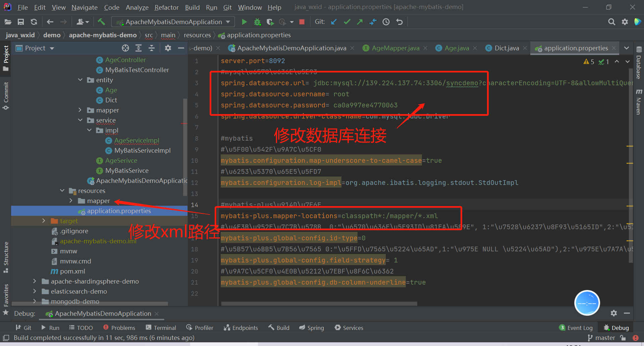The width and height of the screenshot is (644, 346).
Task: Select MyBatisSerivceImpl class in tree
Action: click(142, 150)
